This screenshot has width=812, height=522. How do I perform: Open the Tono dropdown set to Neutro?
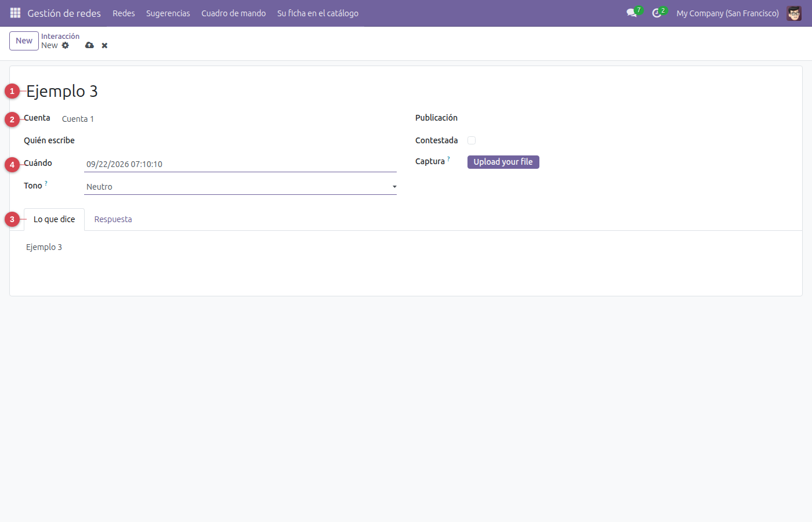click(x=240, y=187)
